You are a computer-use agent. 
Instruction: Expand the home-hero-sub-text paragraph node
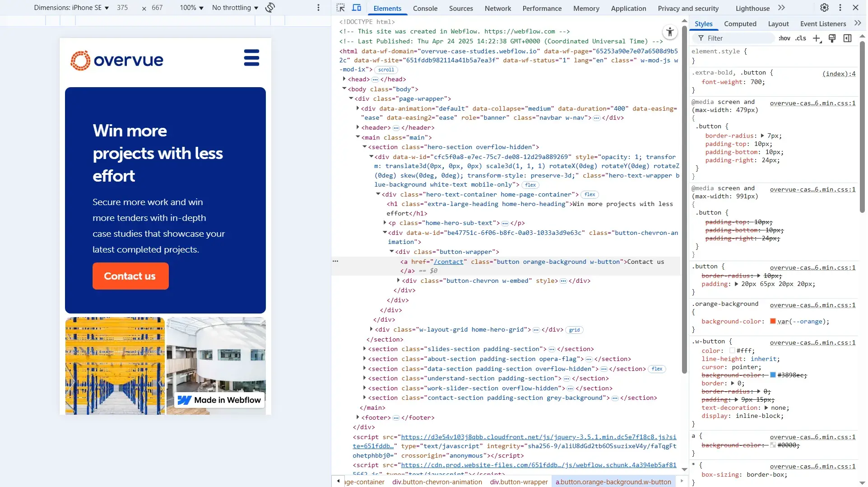385,223
